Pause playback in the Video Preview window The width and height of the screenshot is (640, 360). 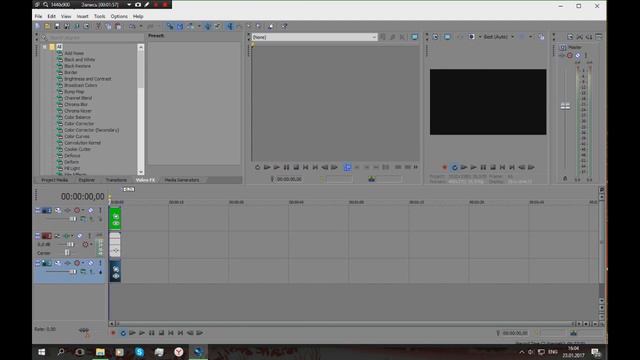(483, 167)
